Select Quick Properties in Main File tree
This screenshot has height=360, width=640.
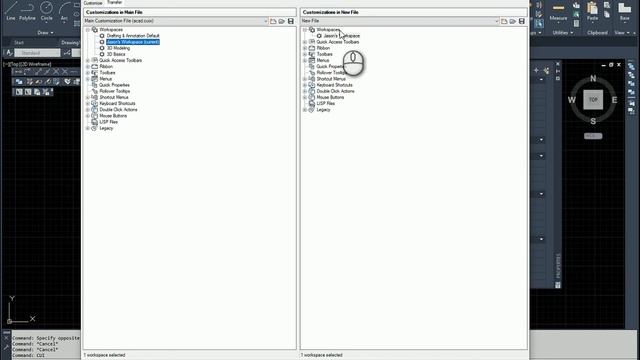point(114,85)
